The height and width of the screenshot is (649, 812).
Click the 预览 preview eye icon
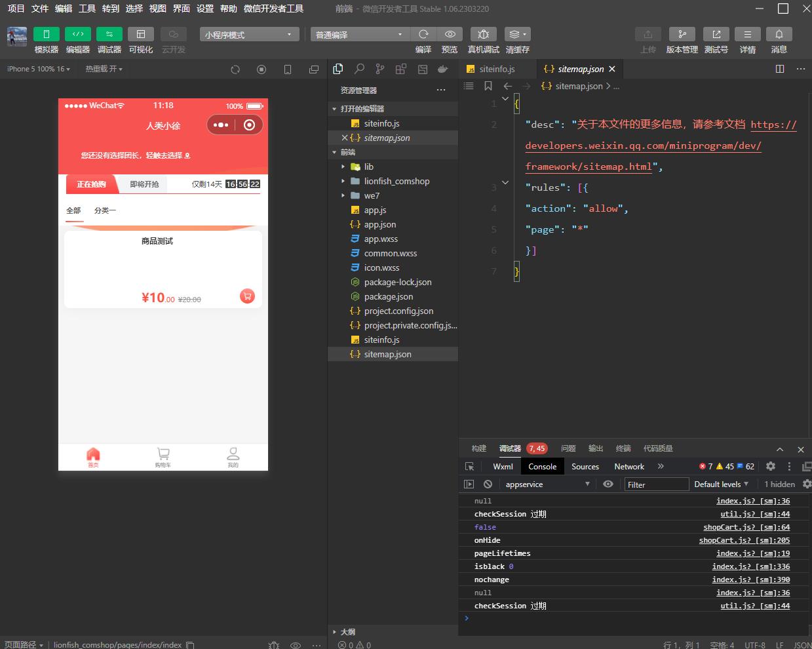pyautogui.click(x=450, y=34)
